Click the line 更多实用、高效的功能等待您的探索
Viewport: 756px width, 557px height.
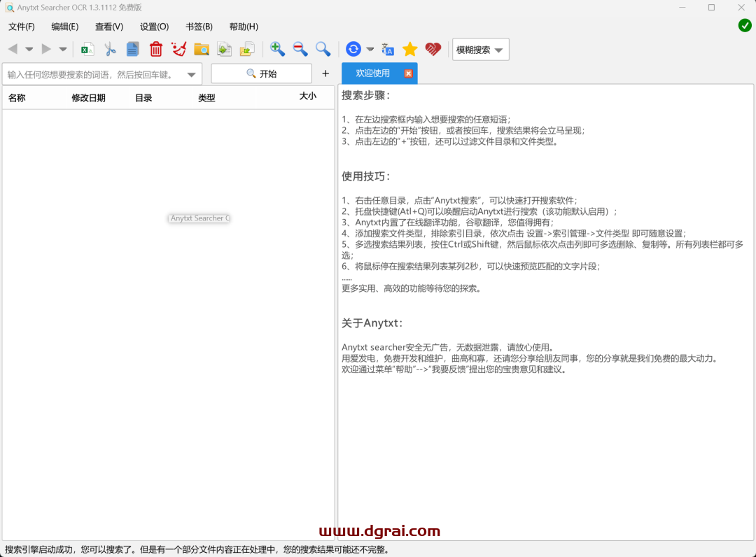[412, 288]
